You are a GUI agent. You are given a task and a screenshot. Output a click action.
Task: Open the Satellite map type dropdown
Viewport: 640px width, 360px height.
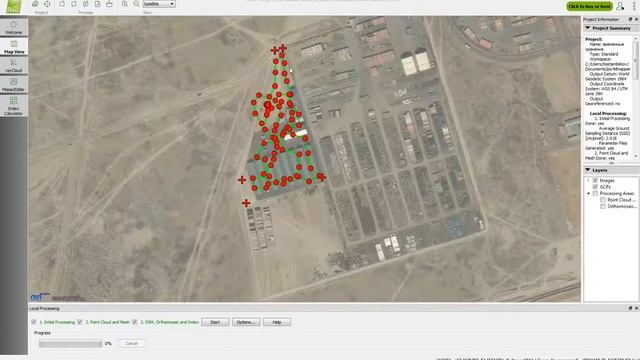pyautogui.click(x=159, y=4)
